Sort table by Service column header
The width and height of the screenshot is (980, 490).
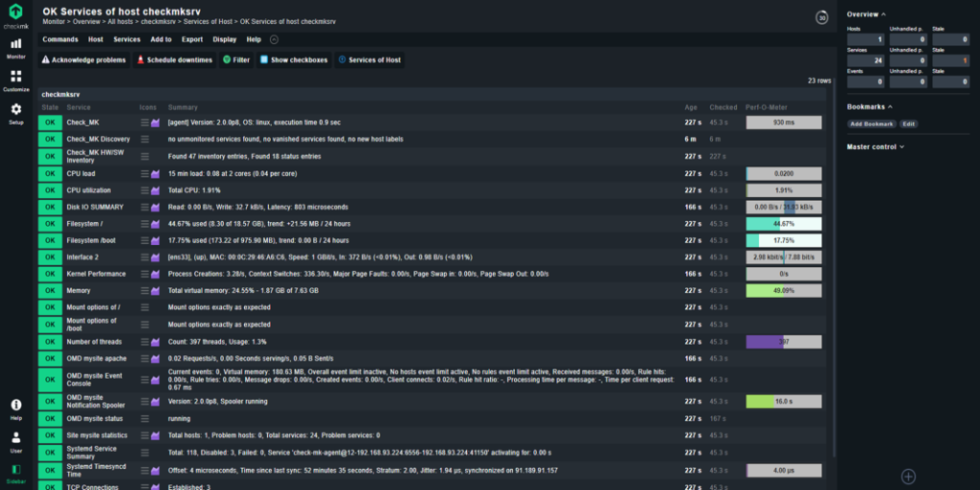coord(78,107)
